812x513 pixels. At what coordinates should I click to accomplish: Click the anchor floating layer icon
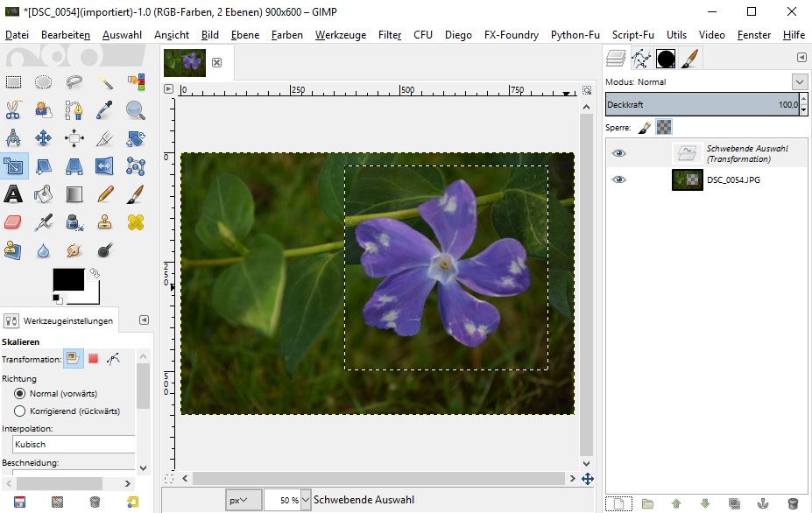[x=763, y=503]
